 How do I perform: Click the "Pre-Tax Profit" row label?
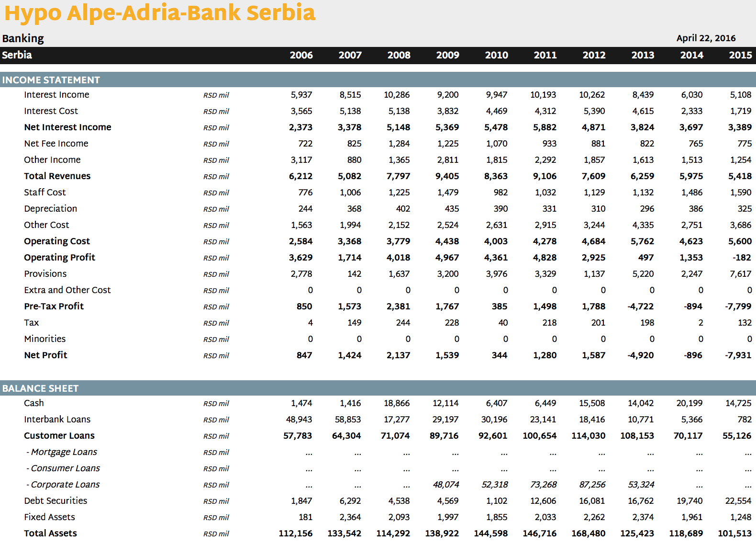click(54, 307)
